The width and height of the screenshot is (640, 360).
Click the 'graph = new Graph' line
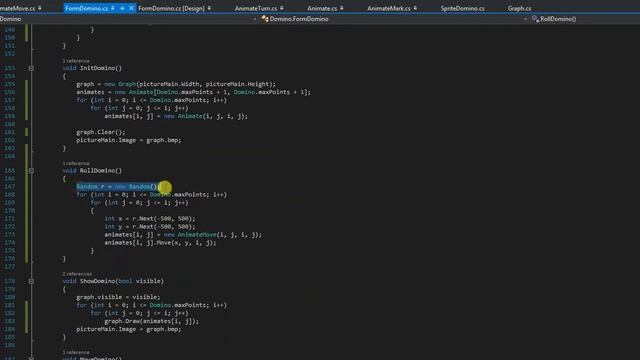[x=176, y=84]
